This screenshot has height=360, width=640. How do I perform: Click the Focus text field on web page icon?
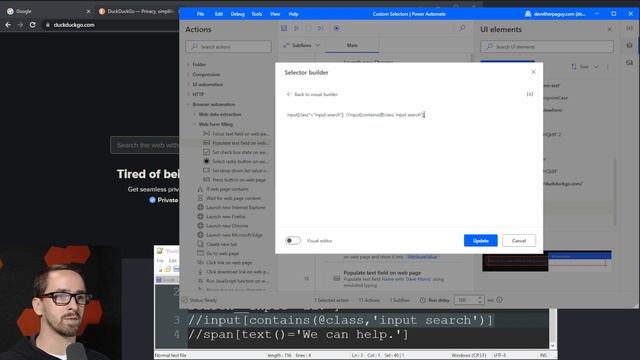pyautogui.click(x=207, y=133)
